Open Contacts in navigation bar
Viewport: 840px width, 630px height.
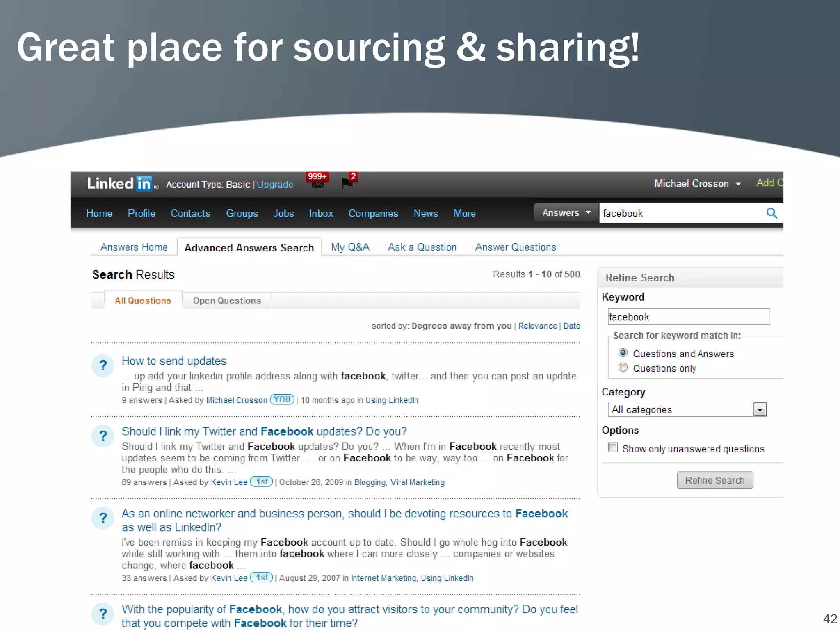pos(190,213)
